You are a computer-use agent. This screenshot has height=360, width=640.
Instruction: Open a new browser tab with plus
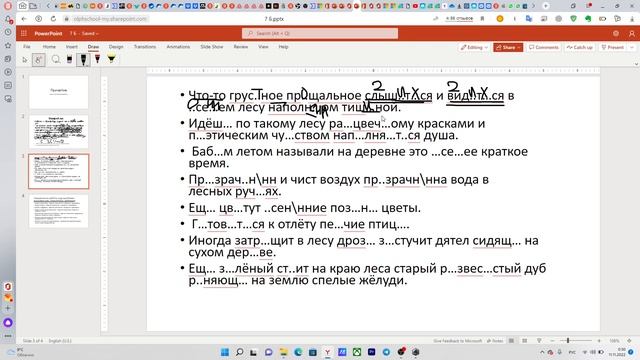546,6
